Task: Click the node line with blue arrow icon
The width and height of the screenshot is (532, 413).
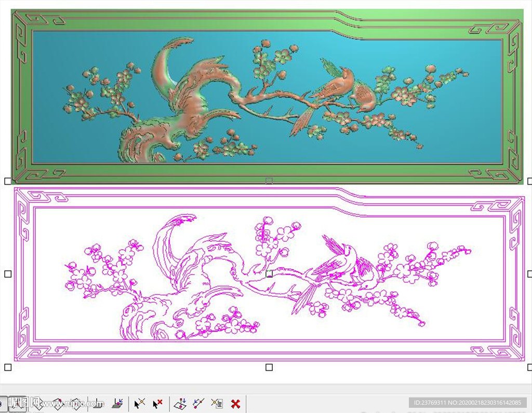Action: coord(198,404)
